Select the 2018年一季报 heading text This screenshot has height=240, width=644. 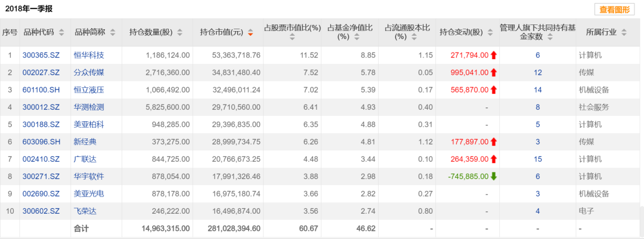point(29,8)
